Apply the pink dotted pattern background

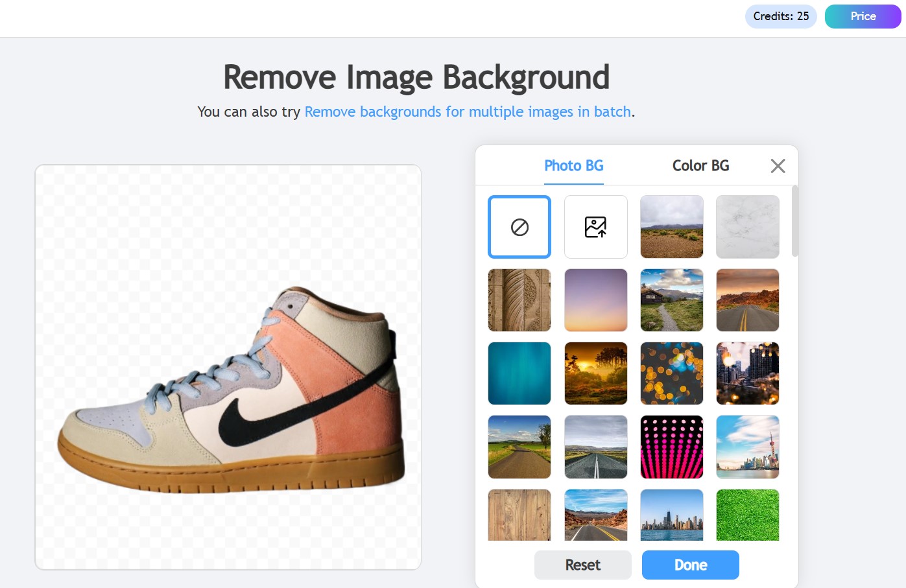[x=671, y=447]
